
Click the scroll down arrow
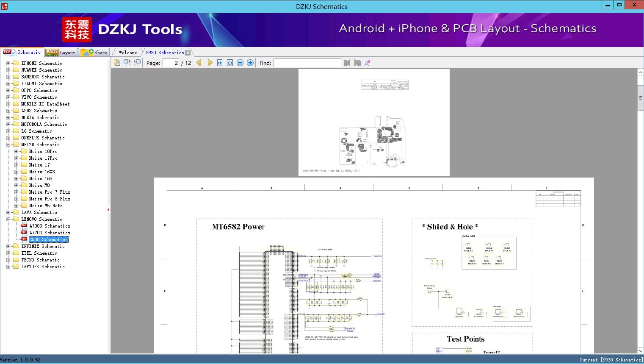pyautogui.click(x=641, y=350)
